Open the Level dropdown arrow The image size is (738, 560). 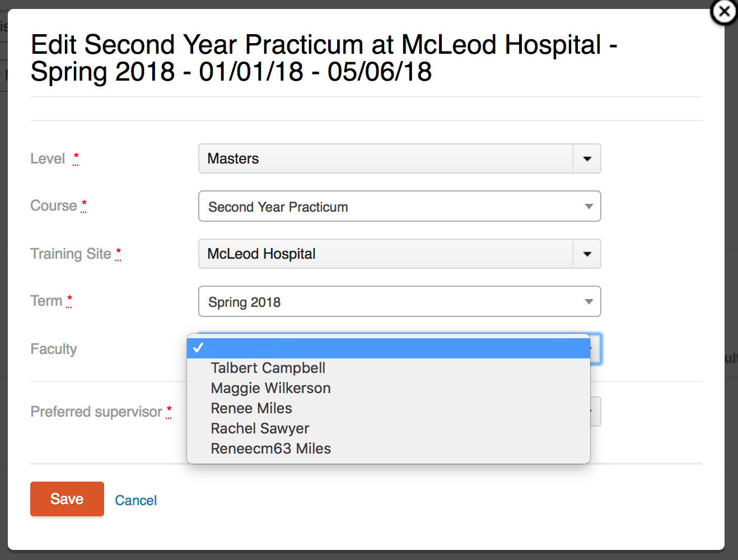(x=587, y=158)
